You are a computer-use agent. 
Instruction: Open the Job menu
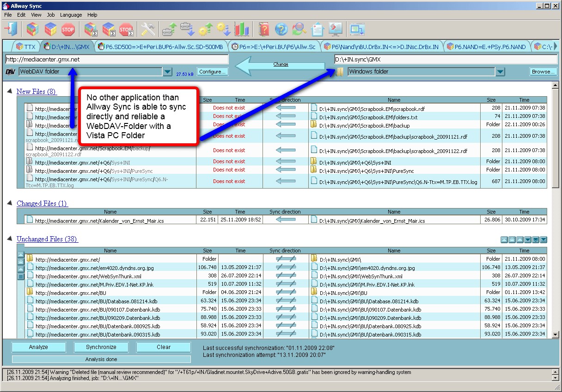pyautogui.click(x=50, y=15)
